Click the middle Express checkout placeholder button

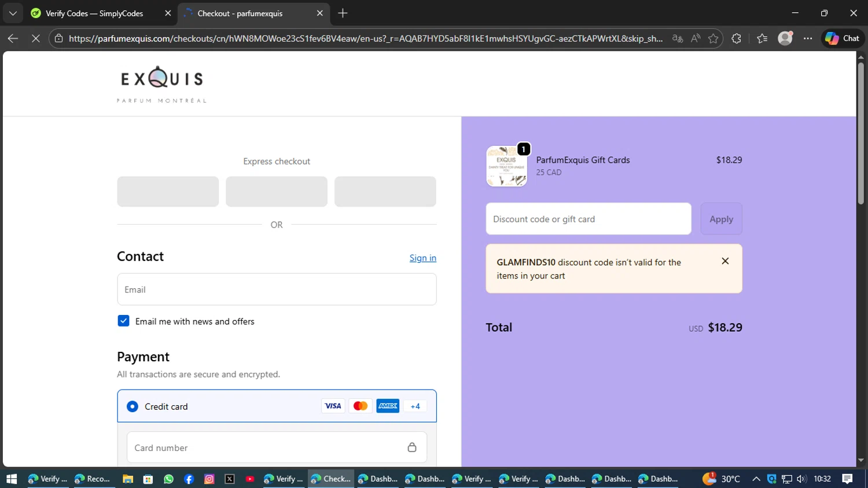(x=277, y=192)
